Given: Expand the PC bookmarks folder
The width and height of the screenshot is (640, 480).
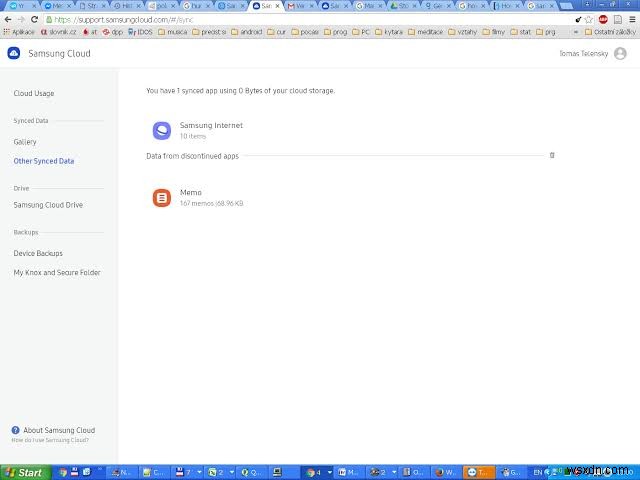Looking at the screenshot, I should coord(361,32).
